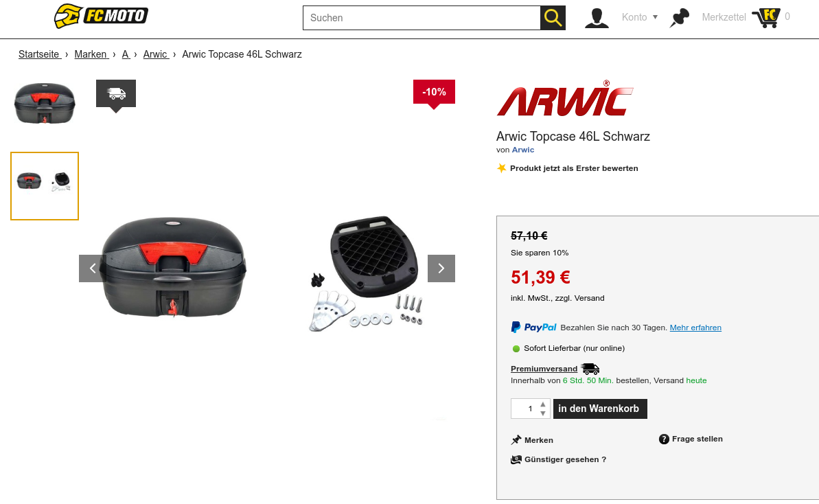Click the FC-Moto logo
This screenshot has height=504, width=819.
tap(101, 16)
